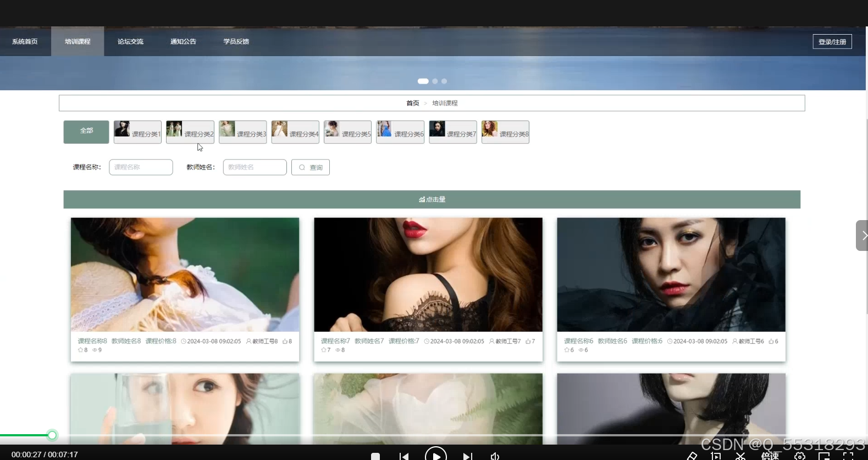
Task: Click the search magnifier icon in 查询 button
Action: tap(302, 167)
